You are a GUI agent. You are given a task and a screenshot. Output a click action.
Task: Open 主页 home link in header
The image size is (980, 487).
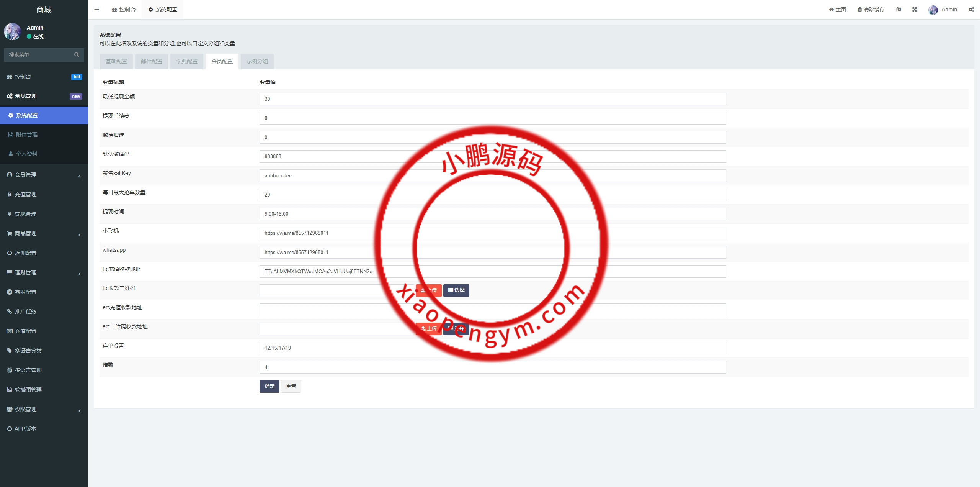838,10
